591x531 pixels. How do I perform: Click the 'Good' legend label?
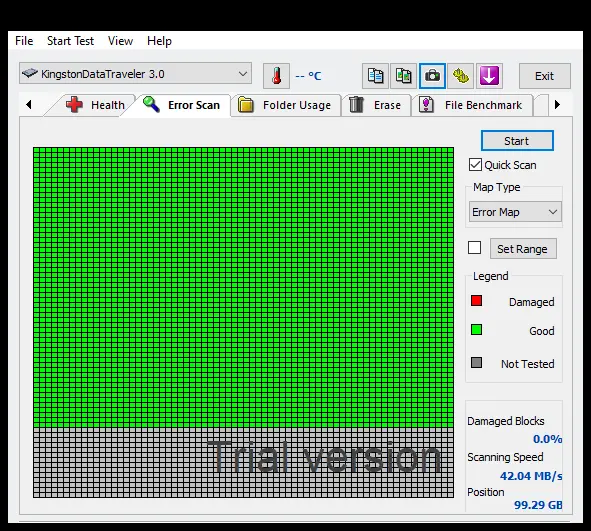click(x=542, y=331)
